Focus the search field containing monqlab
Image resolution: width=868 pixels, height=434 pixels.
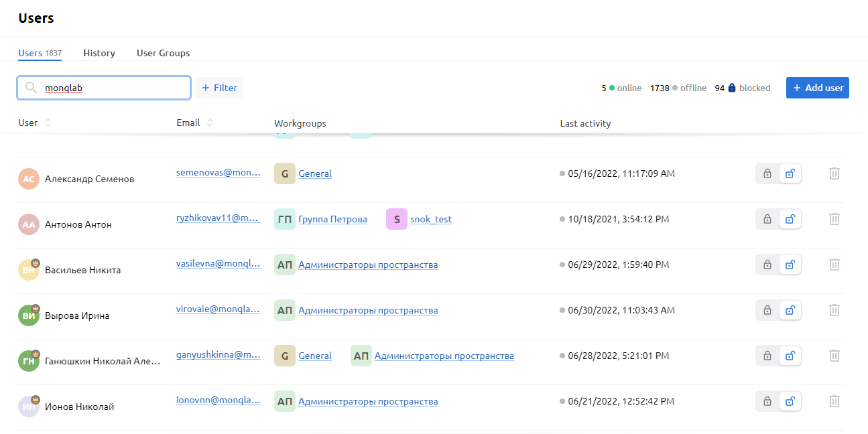click(x=114, y=88)
